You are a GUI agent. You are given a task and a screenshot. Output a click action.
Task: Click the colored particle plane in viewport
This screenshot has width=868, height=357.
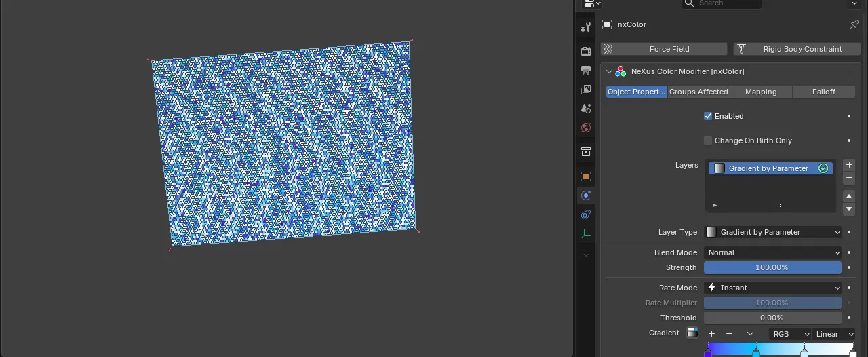pos(285,143)
